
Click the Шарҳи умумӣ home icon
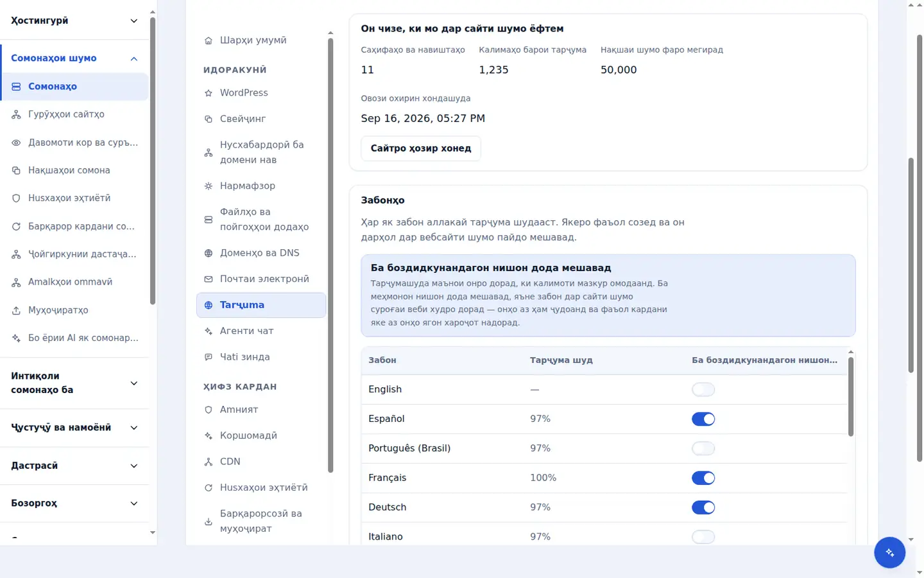[x=209, y=40]
